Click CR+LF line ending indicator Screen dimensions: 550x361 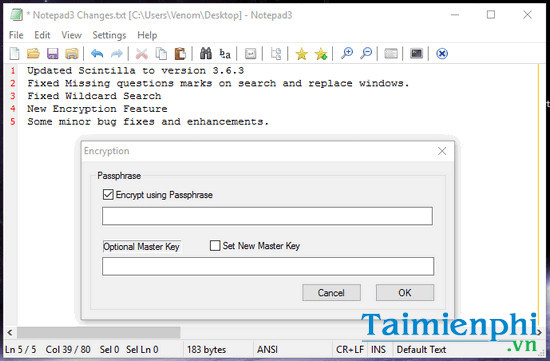pos(350,349)
